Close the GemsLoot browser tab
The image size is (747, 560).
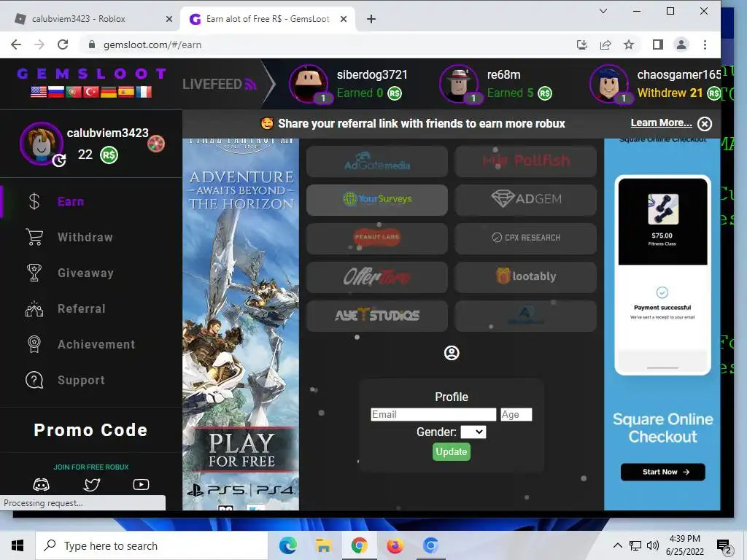tap(344, 19)
